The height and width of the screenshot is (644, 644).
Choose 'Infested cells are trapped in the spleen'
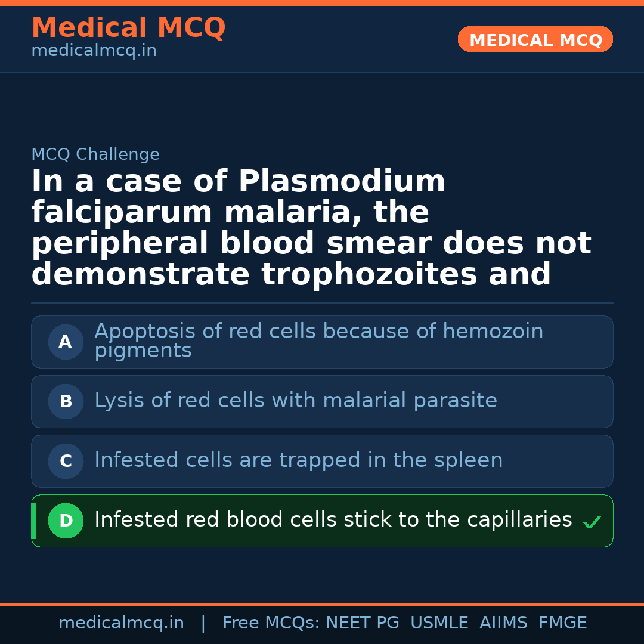click(298, 460)
